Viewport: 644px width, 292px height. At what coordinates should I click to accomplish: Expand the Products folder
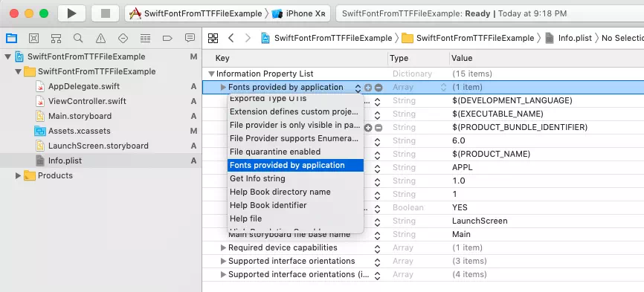[x=18, y=175]
